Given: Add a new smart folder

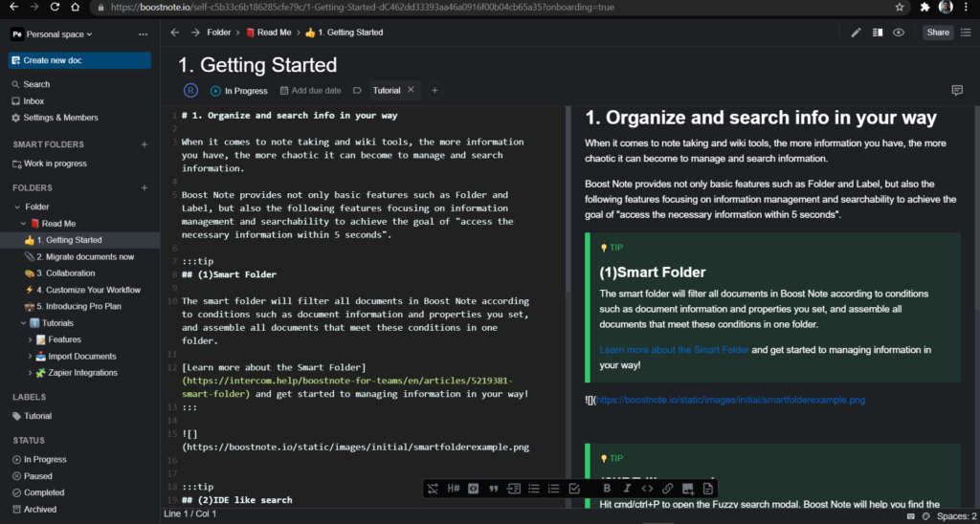Looking at the screenshot, I should [145, 144].
